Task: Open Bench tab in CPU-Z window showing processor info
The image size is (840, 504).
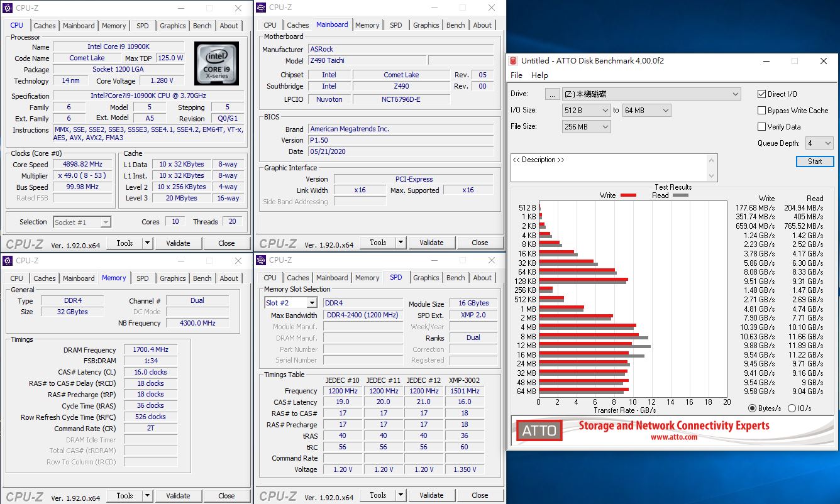Action: coord(202,26)
